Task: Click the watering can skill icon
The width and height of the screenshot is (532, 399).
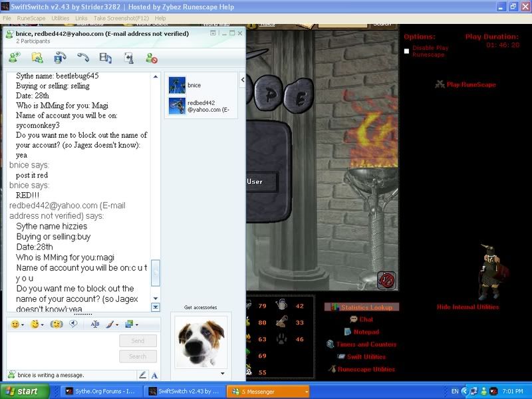Action: [x=281, y=305]
